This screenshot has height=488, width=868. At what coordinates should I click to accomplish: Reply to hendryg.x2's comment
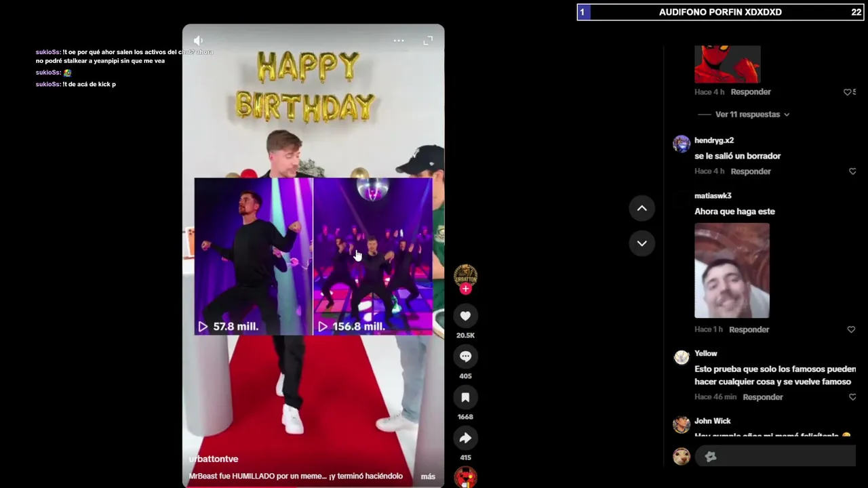751,171
